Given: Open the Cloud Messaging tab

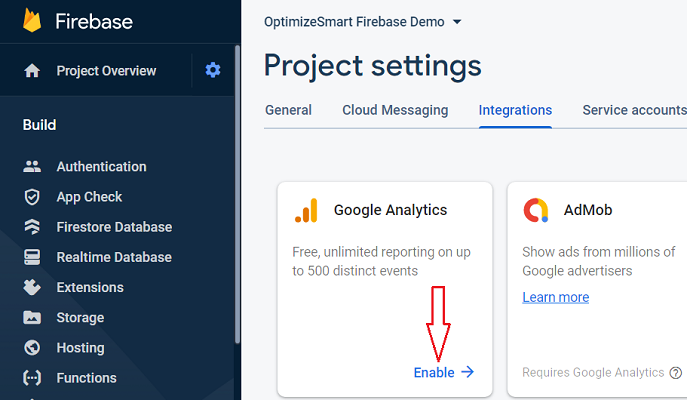Looking at the screenshot, I should pos(395,110).
